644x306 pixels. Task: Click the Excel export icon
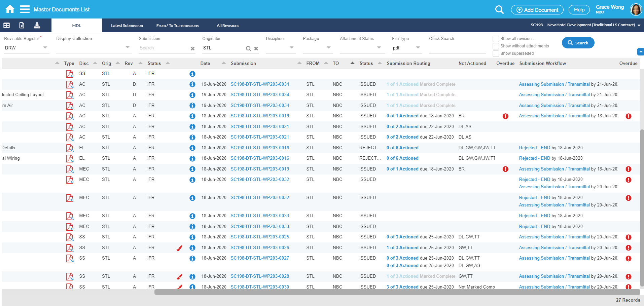[22, 25]
